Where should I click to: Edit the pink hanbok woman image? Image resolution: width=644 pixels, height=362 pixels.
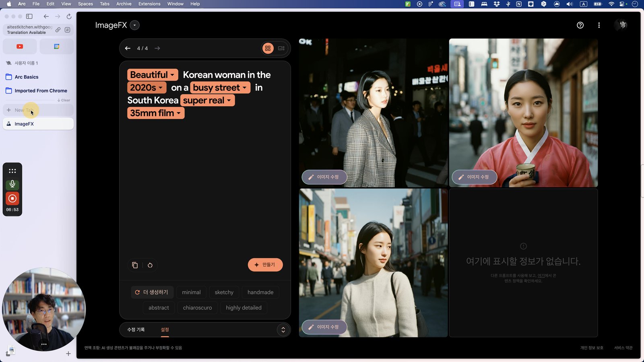click(475, 177)
